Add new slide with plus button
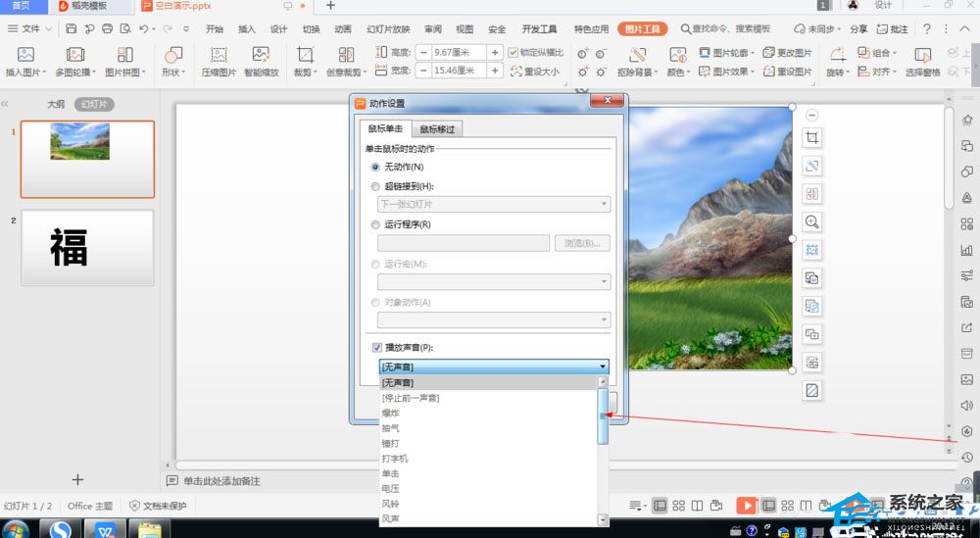Viewport: 980px width, 538px height. click(78, 479)
